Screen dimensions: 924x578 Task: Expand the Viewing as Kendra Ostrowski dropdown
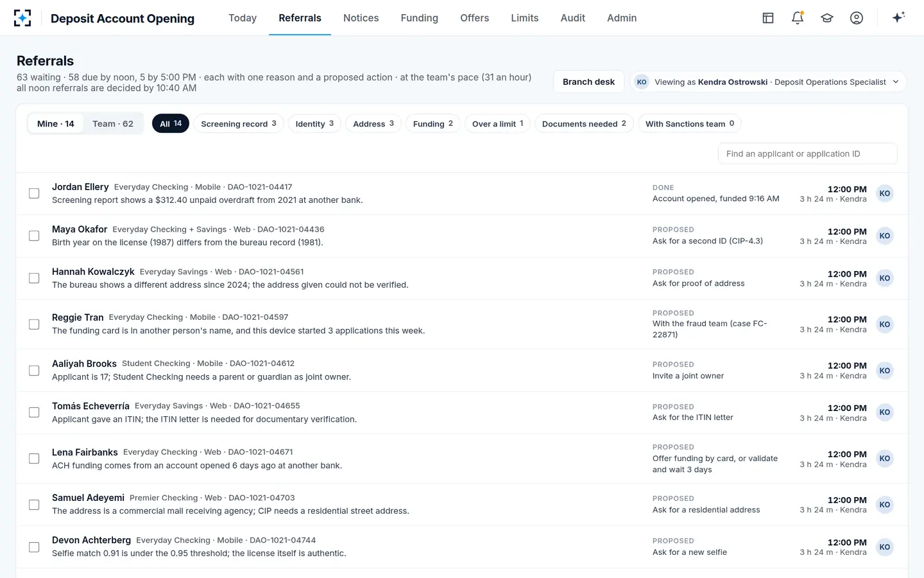click(768, 82)
